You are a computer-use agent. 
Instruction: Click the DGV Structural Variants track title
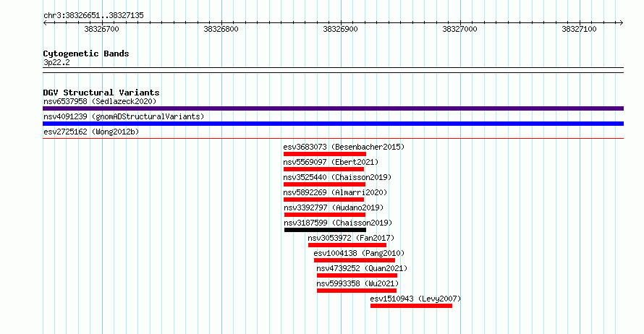(101, 93)
